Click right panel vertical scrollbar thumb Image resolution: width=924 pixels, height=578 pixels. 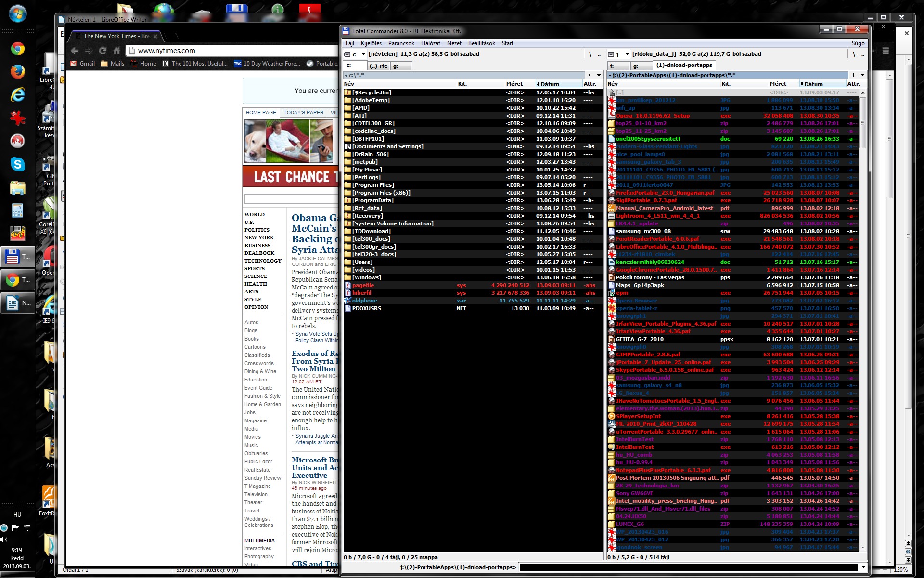[862, 122]
